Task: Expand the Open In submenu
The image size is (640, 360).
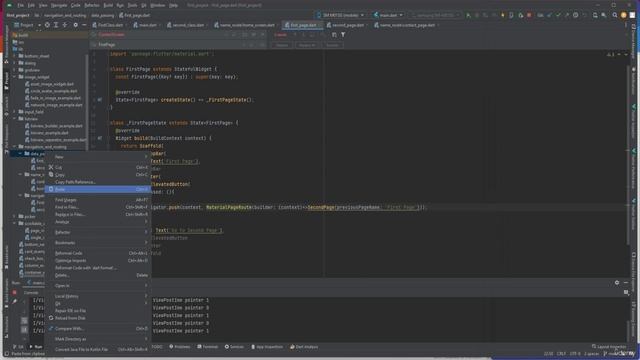Action: point(98,286)
